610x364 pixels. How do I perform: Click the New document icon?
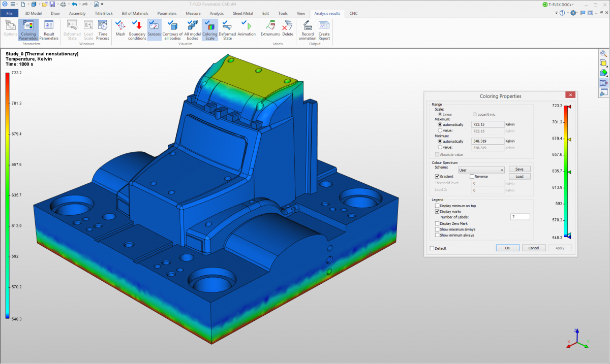tap(23, 4)
